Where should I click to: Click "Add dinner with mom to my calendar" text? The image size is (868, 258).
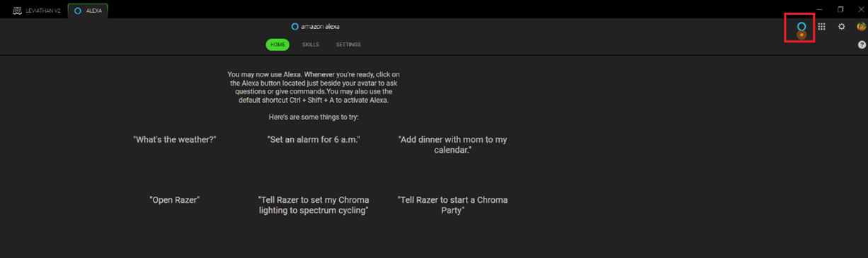pyautogui.click(x=453, y=145)
